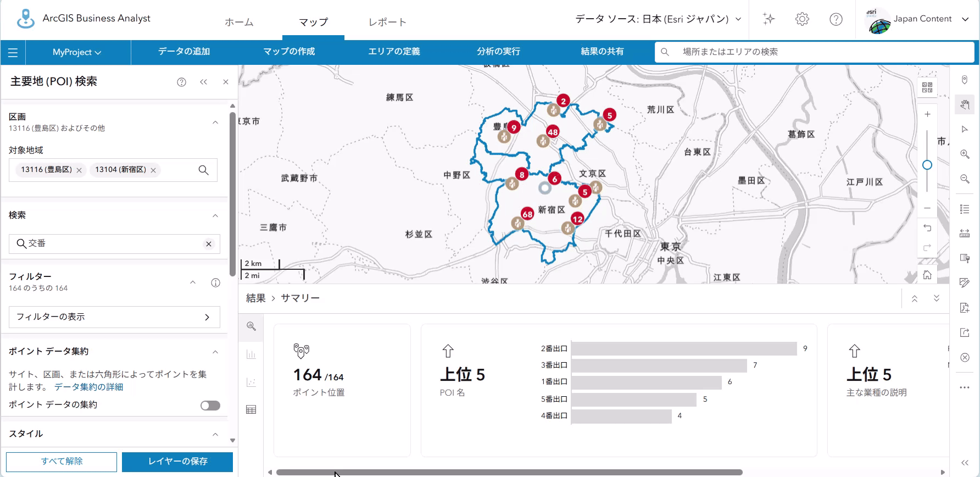The width and height of the screenshot is (980, 477).
Task: Open the table view icon in results
Action: [251, 409]
